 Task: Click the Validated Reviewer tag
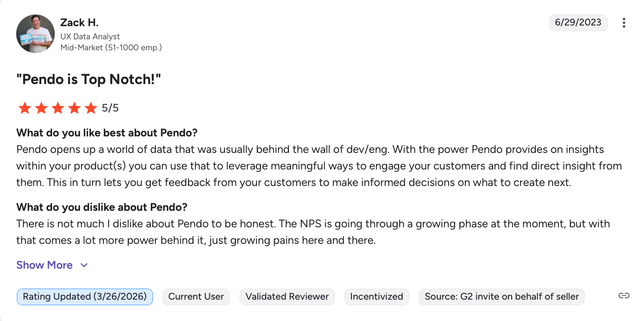click(x=287, y=297)
